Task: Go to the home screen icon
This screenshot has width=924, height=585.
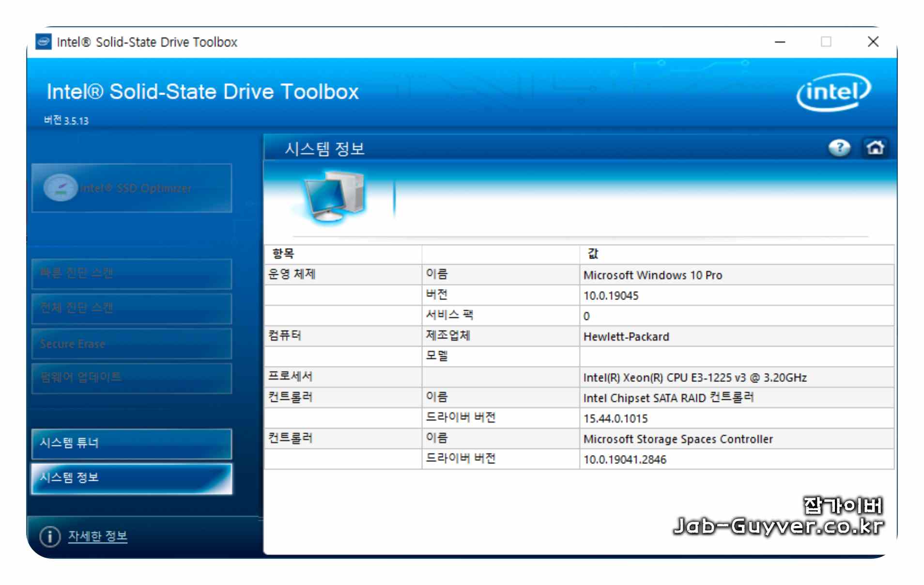Action: click(x=875, y=147)
